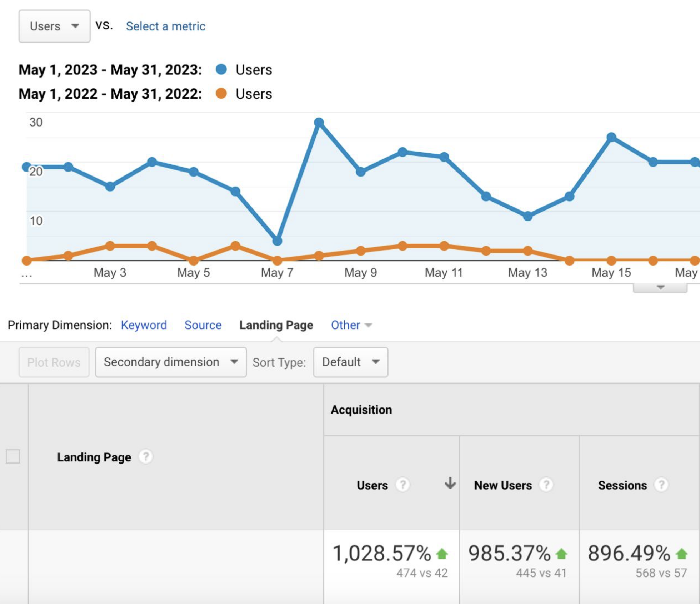
Task: Click the orange data point at May 11
Action: coord(444,246)
